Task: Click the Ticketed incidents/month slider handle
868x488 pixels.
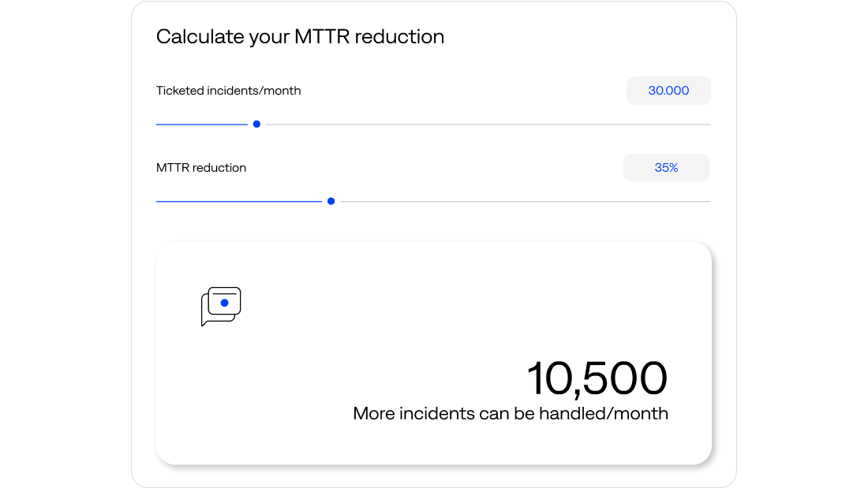Action: [256, 124]
